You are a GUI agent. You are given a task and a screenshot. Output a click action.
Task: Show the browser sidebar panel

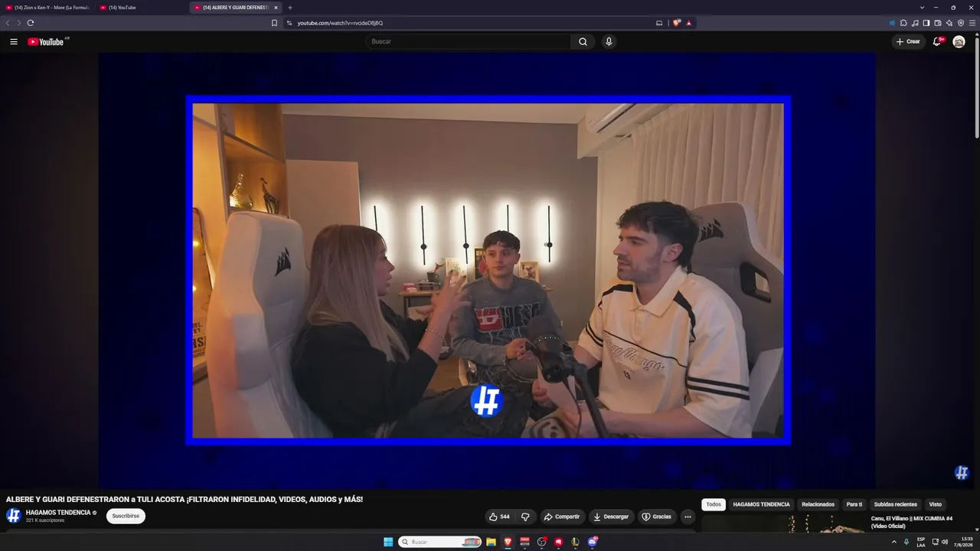coord(926,23)
